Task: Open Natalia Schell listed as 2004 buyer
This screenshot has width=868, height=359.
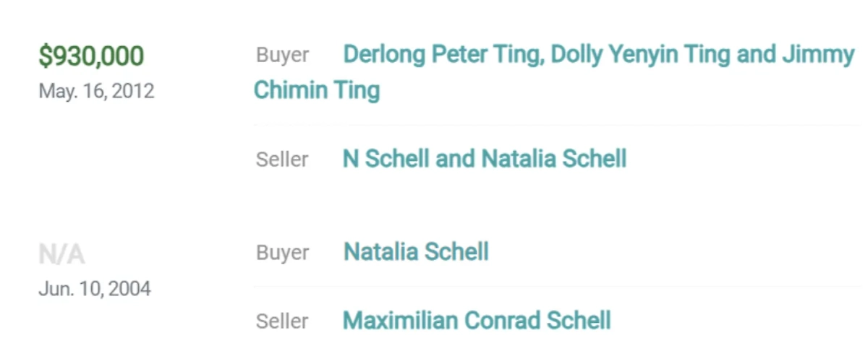Action: 416,252
